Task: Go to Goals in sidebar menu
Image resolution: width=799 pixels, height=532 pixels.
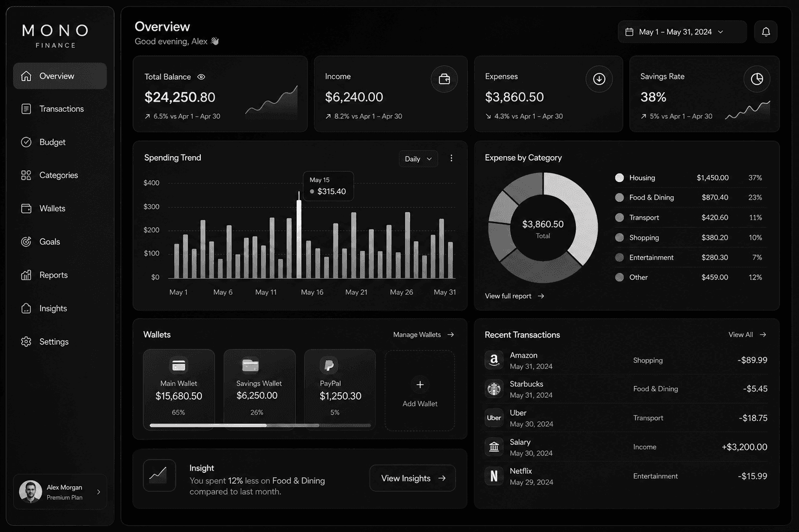Action: pos(60,242)
